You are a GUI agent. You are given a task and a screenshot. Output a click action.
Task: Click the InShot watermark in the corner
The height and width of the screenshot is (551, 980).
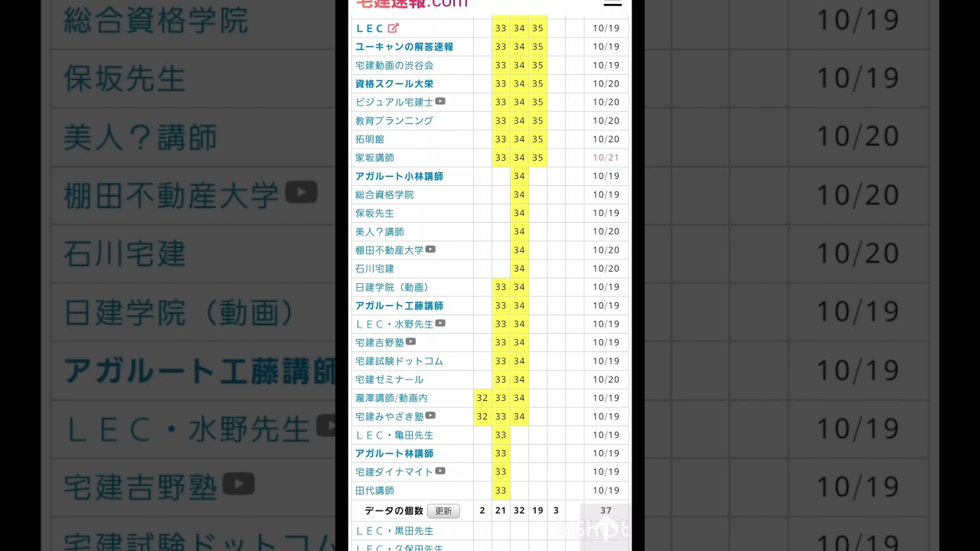click(605, 528)
